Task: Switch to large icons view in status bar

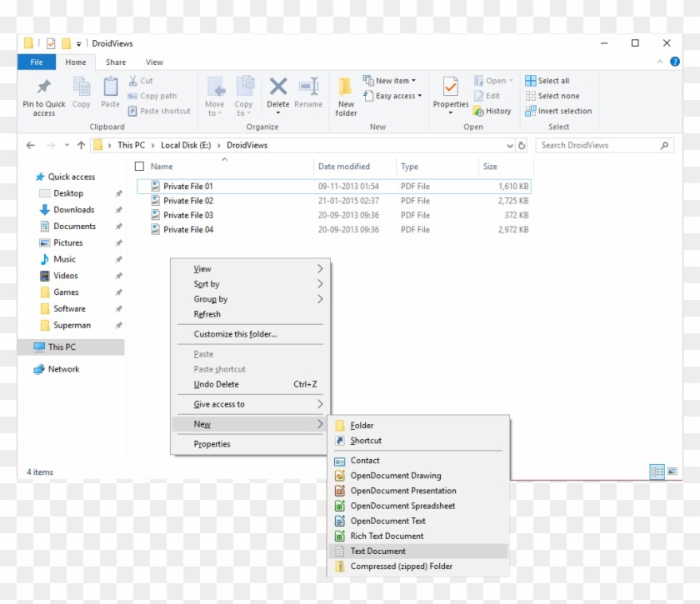Action: point(672,472)
